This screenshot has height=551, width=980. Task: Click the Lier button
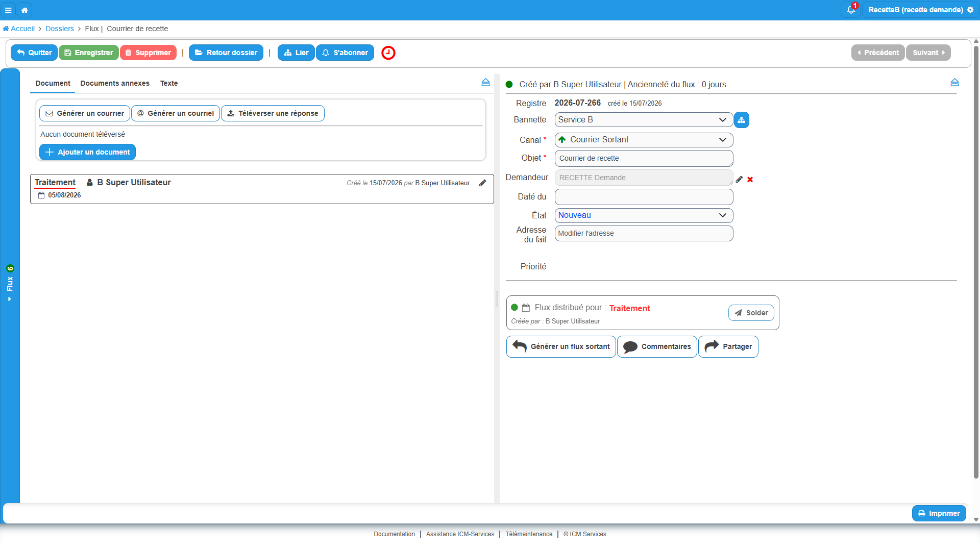[x=296, y=53]
